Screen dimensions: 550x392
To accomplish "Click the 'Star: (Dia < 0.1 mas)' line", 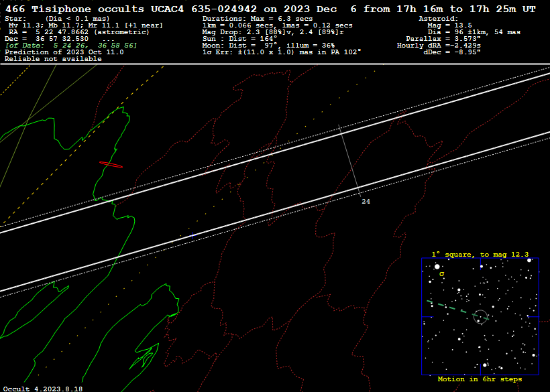I will pos(57,19).
